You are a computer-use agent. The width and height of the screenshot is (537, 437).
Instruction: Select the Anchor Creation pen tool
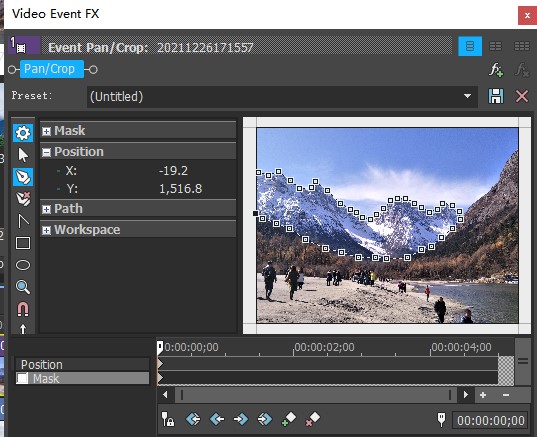(23, 177)
